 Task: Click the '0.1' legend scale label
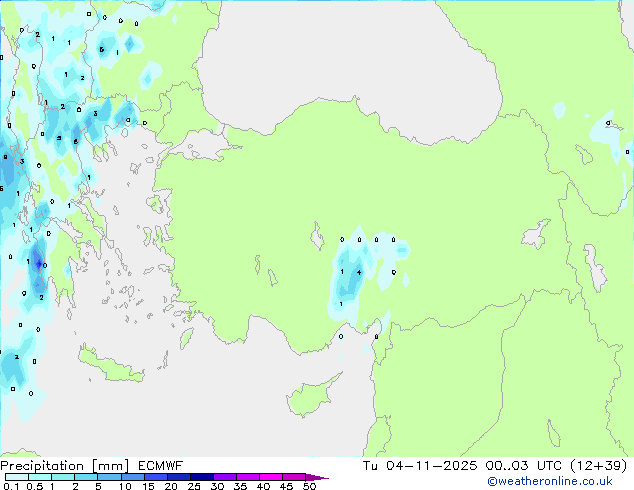pos(11,486)
